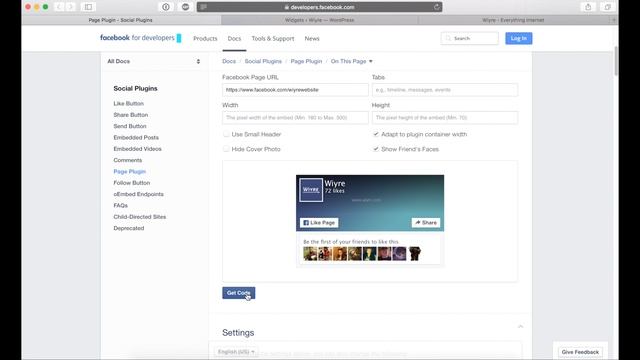Open Share Button in sidebar
Image resolution: width=640 pixels, height=360 pixels.
(x=131, y=115)
